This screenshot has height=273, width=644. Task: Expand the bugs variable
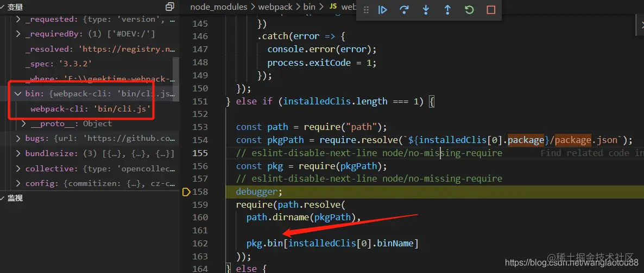(18, 139)
